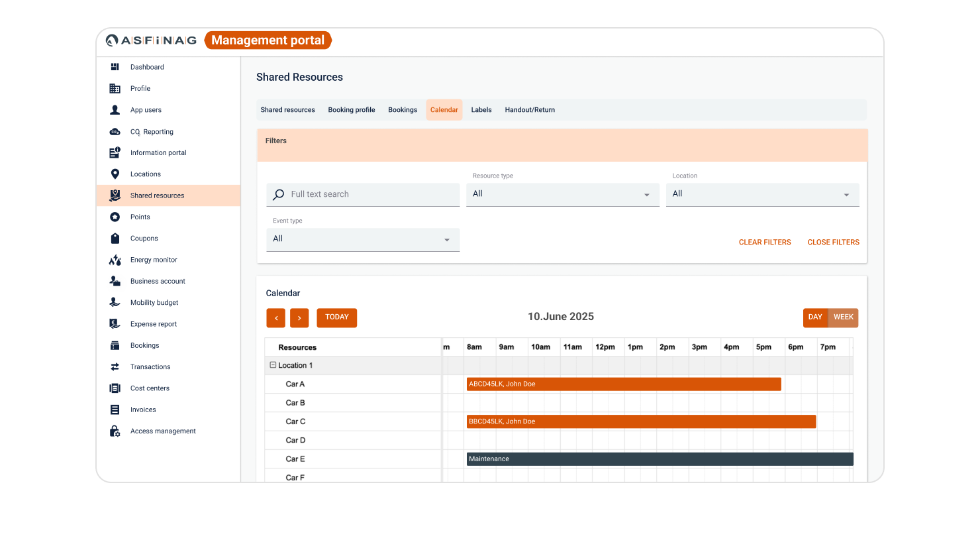980x550 pixels.
Task: Click the Invoices icon in sidebar
Action: click(115, 410)
